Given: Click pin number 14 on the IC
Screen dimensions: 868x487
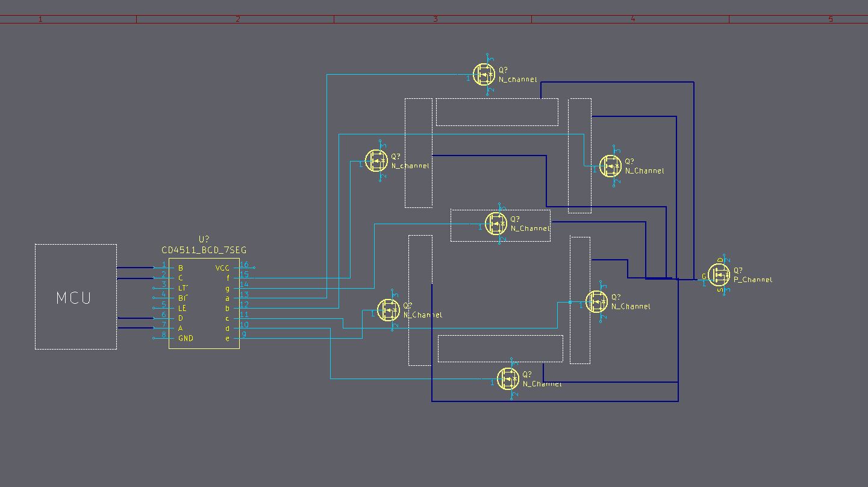Looking at the screenshot, I should (244, 284).
